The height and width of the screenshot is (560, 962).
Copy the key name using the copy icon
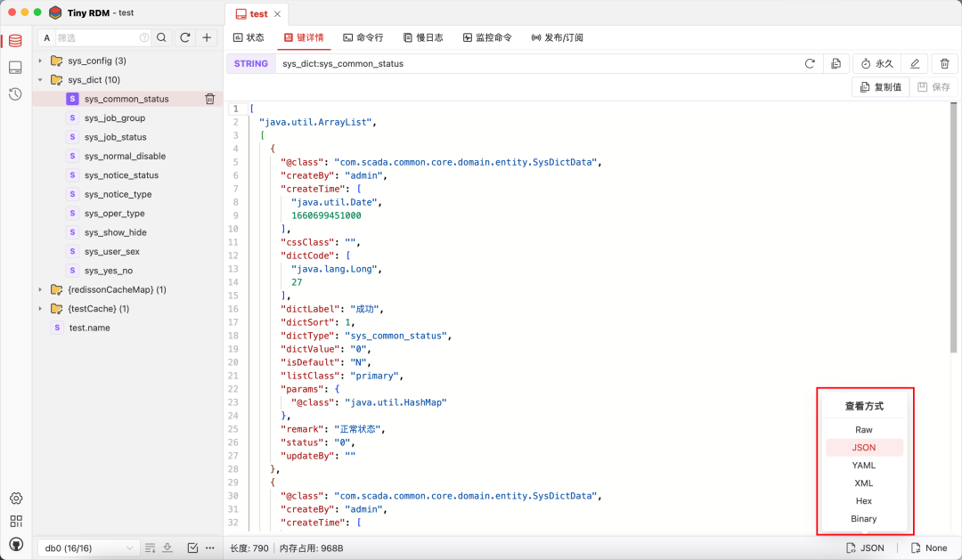click(835, 63)
